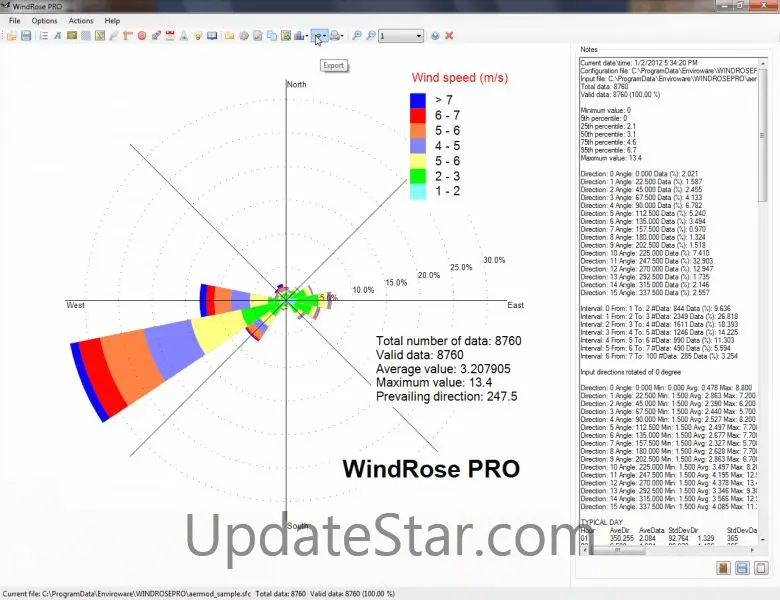Click the letter A text toolbar icon
This screenshot has width=780, height=600.
(x=58, y=36)
